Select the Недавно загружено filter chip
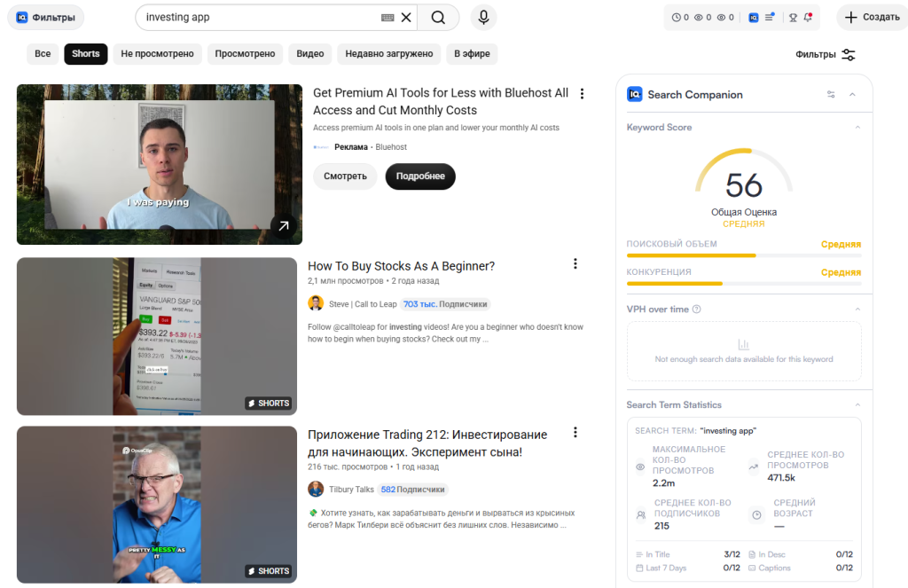This screenshot has height=588, width=908. click(389, 54)
